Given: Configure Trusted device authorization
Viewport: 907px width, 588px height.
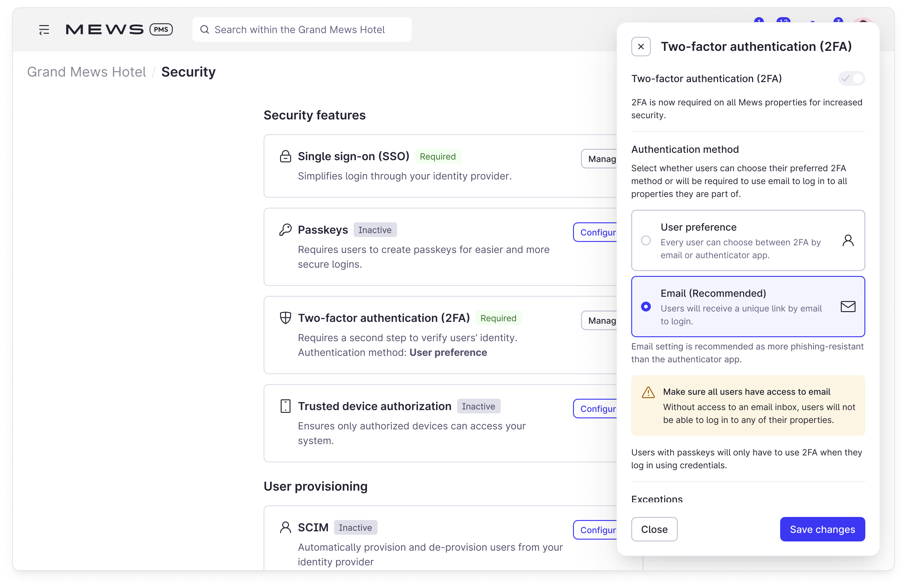Looking at the screenshot, I should 595,409.
